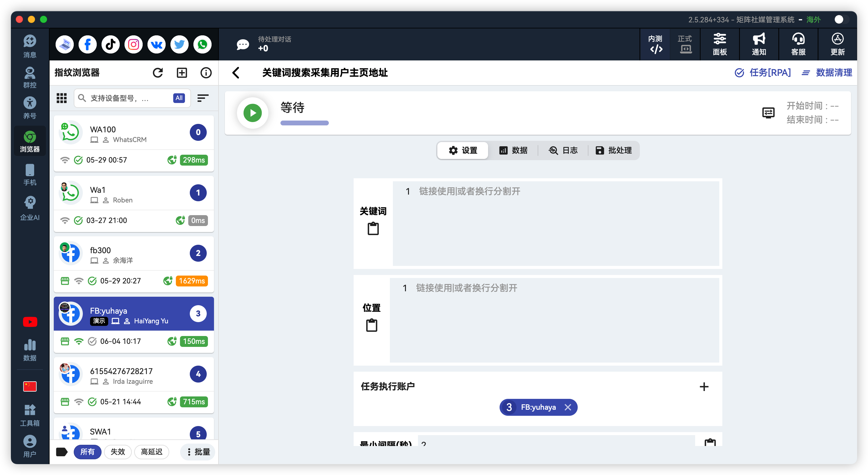Go back from 关键词搜索采集用户主页地址

[236, 73]
